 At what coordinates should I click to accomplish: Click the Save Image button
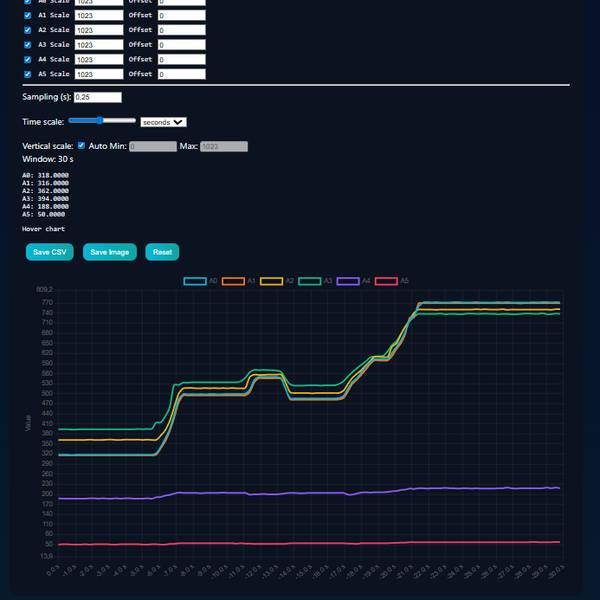point(110,252)
